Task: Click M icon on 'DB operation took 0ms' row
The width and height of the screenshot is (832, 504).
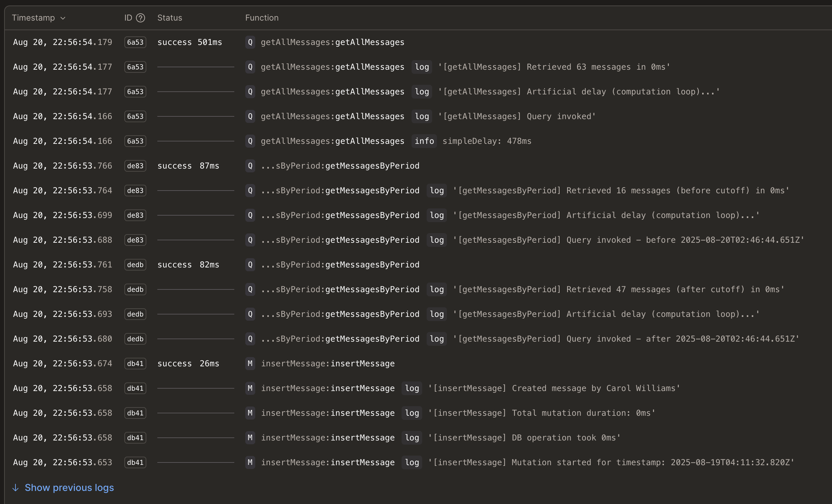Action: click(x=250, y=438)
